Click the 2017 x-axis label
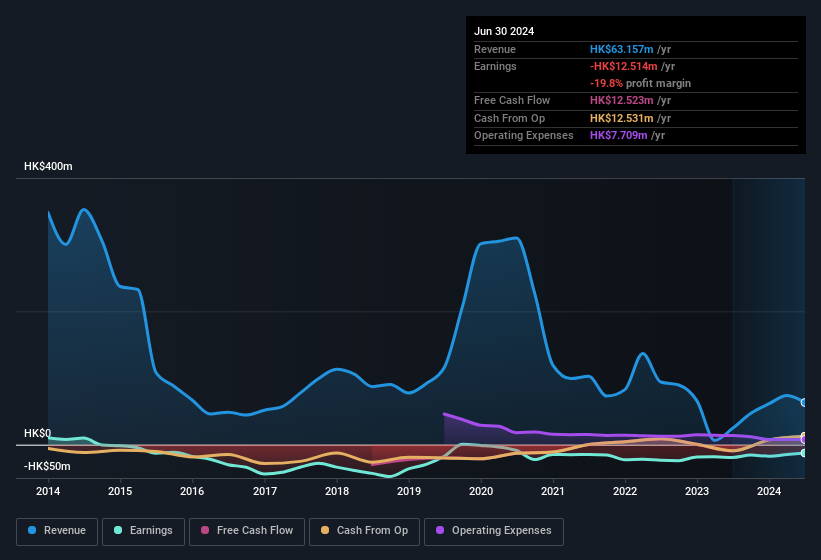 coord(265,491)
